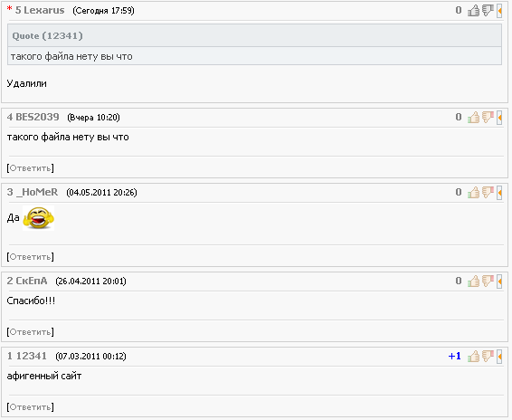Give thumbs up to BES2039's comment

coord(473,117)
